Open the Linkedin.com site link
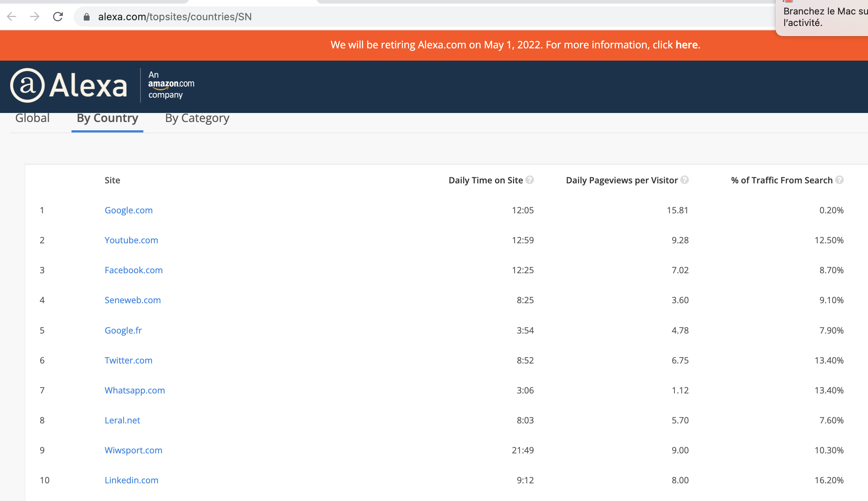The width and height of the screenshot is (868, 501). [x=131, y=480]
